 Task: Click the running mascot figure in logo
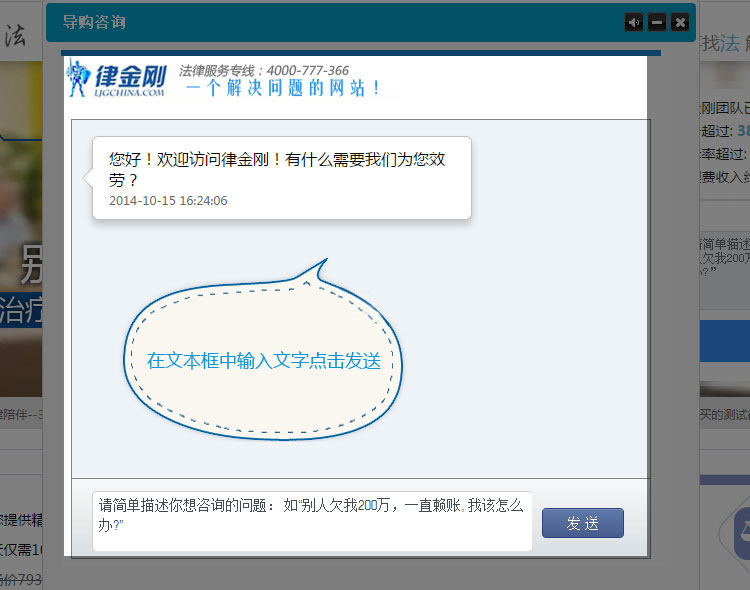coord(79,78)
